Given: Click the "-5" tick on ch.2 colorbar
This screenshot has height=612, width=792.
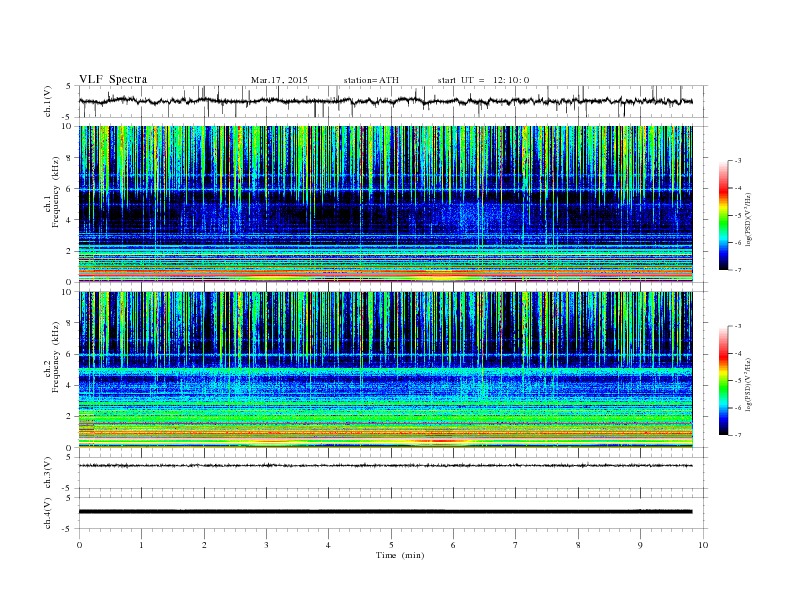Looking at the screenshot, I should (738, 381).
